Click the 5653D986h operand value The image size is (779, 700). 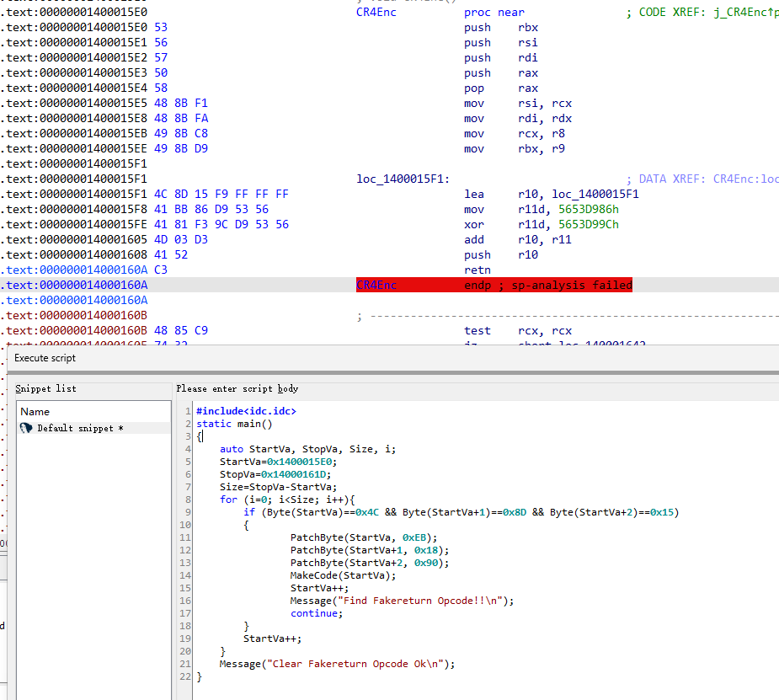pyautogui.click(x=588, y=210)
